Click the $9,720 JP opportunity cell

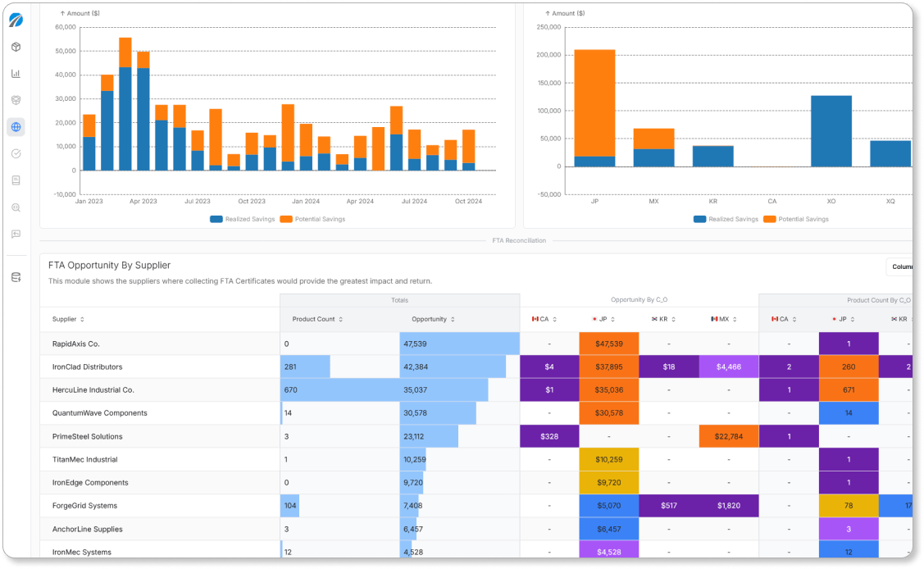[608, 482]
